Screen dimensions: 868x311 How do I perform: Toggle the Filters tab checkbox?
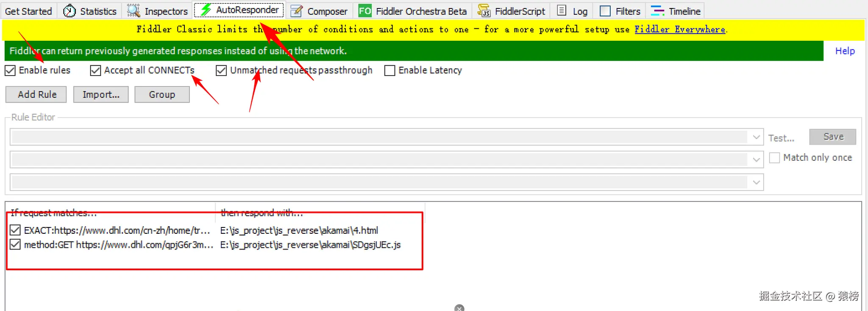(x=605, y=11)
